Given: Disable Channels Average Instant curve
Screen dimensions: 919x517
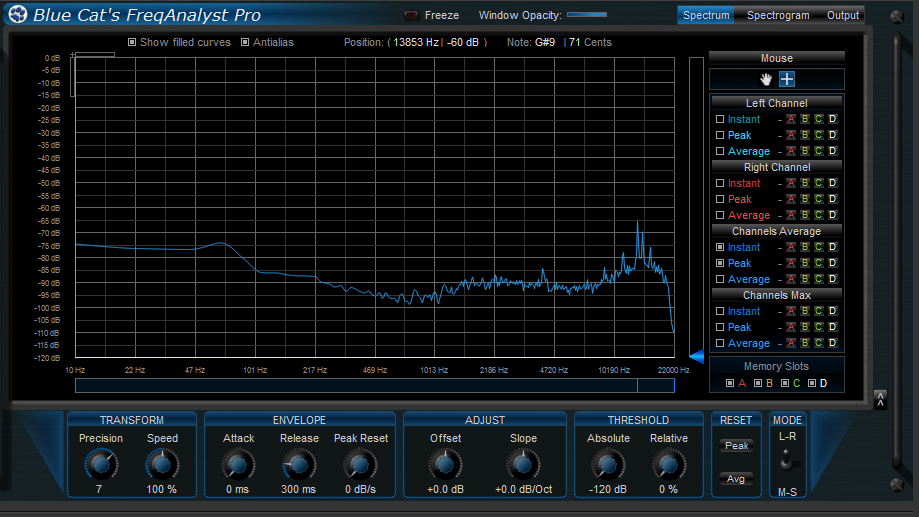Looking at the screenshot, I should coord(720,247).
